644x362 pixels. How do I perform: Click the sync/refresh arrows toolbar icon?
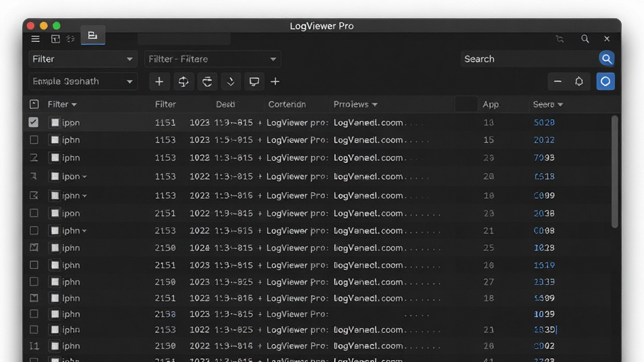[183, 81]
